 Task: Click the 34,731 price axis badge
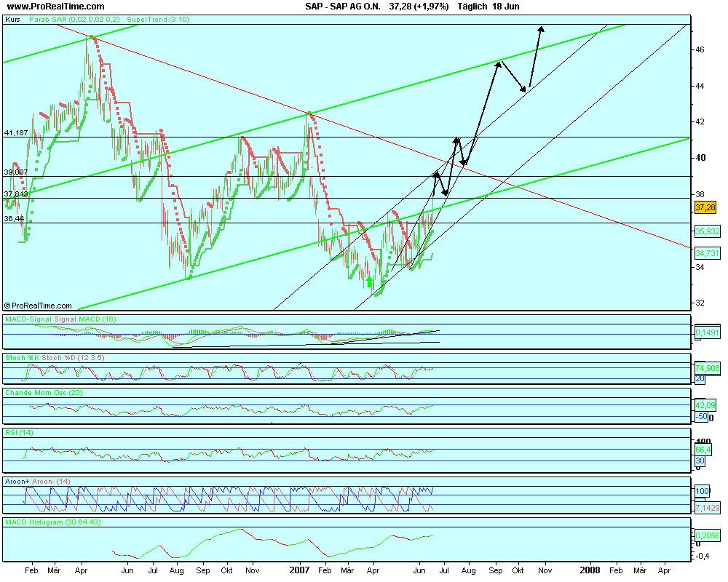click(708, 253)
